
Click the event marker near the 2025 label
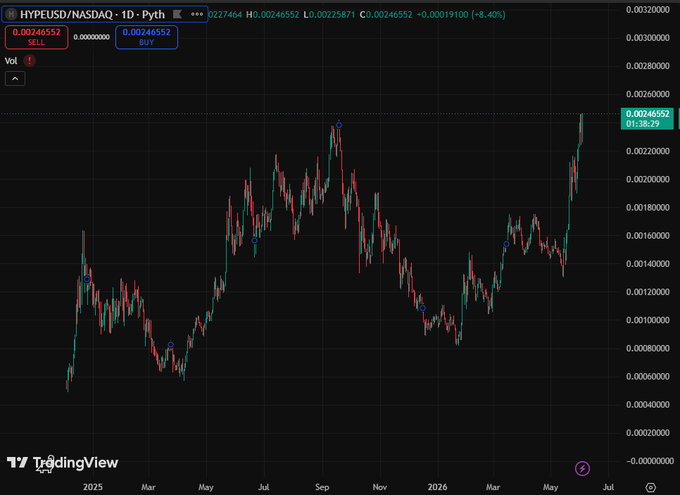coord(87,279)
